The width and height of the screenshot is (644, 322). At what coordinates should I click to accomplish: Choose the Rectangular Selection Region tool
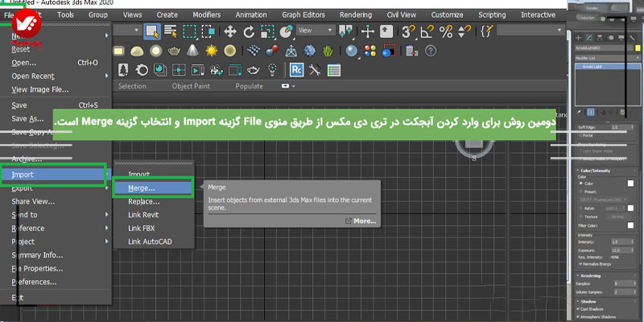pyautogui.click(x=189, y=31)
